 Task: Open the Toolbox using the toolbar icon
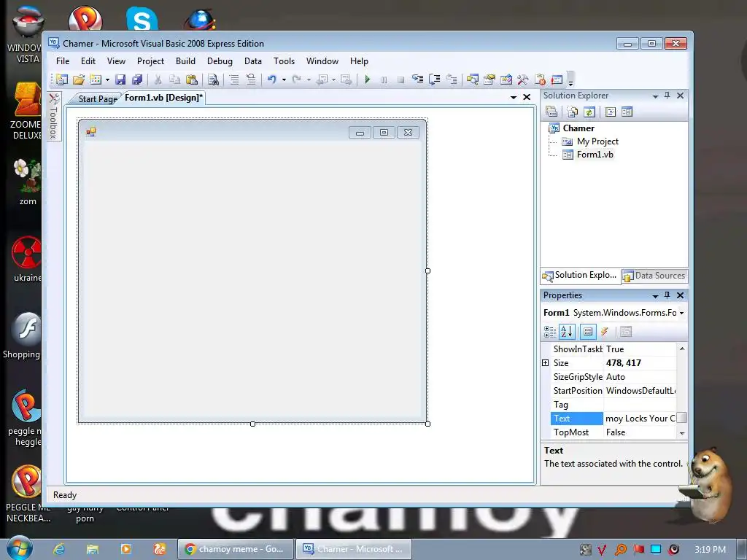(x=522, y=79)
